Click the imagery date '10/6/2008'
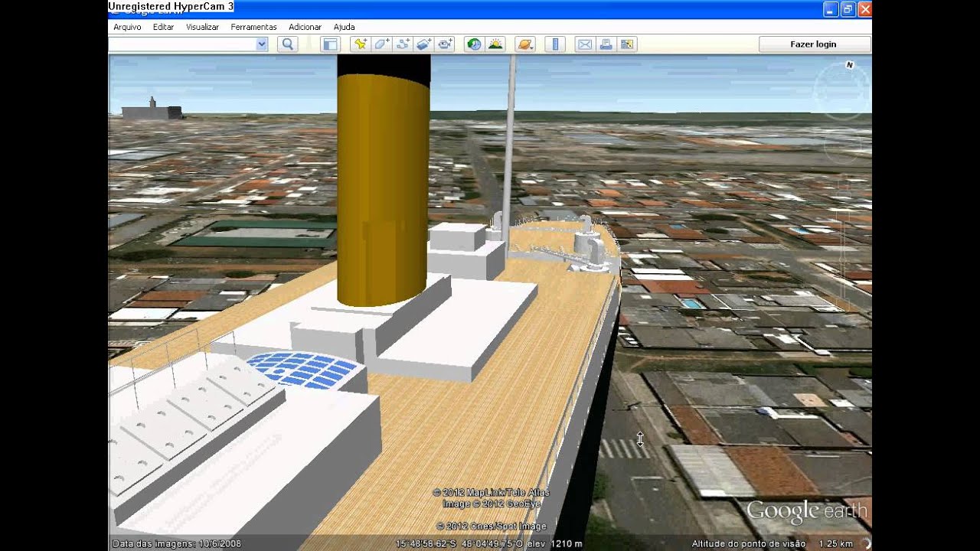The image size is (980, 551). coord(219,543)
